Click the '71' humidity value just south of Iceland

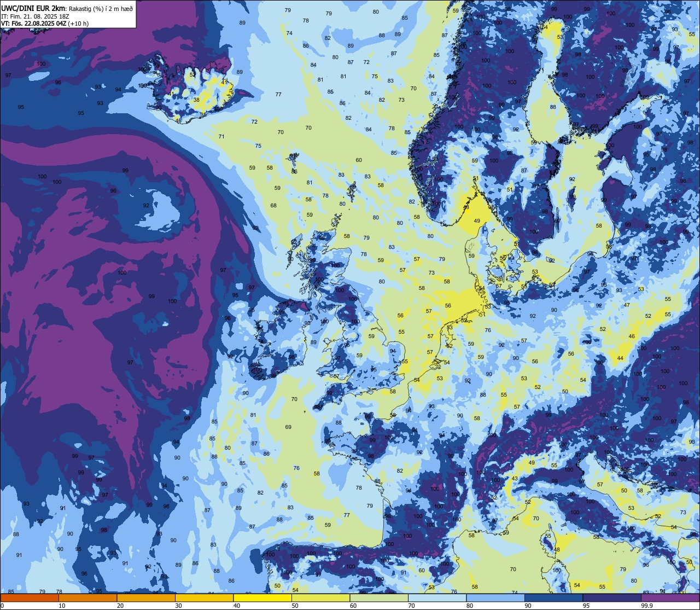pos(221,137)
